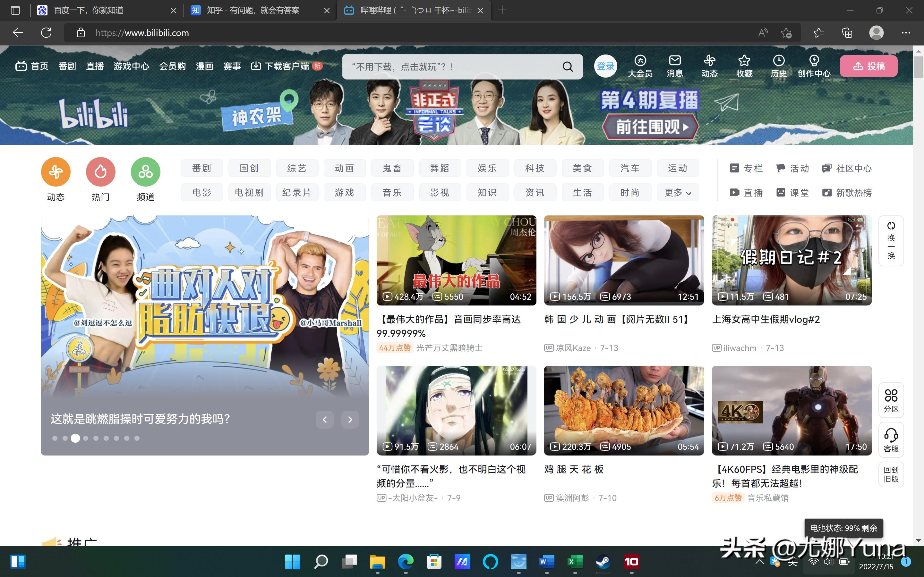Expand hidden icons in system tray

[759, 562]
